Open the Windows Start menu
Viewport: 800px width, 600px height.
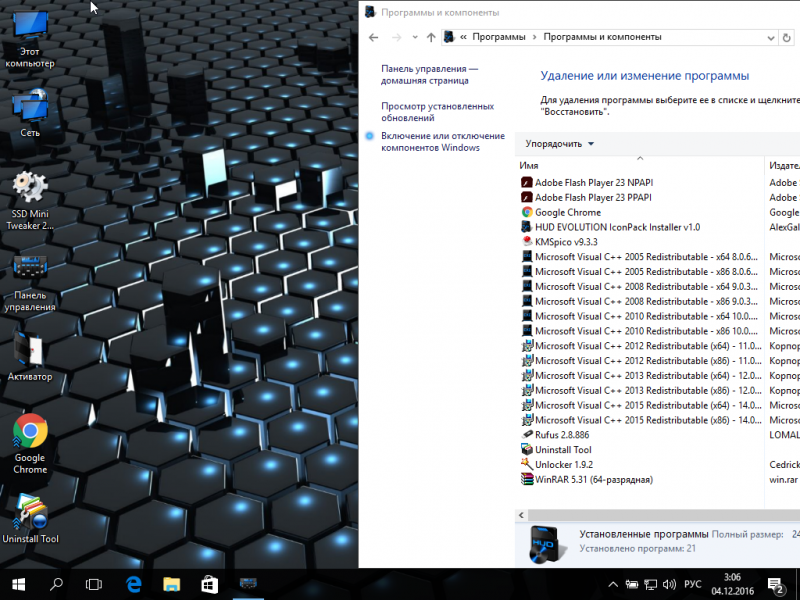(19, 584)
